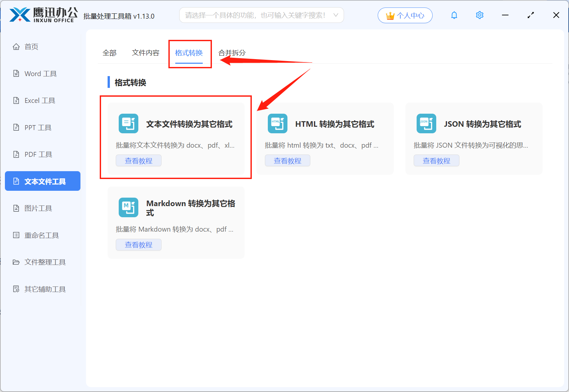The image size is (569, 392).
Task: Switch to the 全部 tab
Action: coord(109,53)
